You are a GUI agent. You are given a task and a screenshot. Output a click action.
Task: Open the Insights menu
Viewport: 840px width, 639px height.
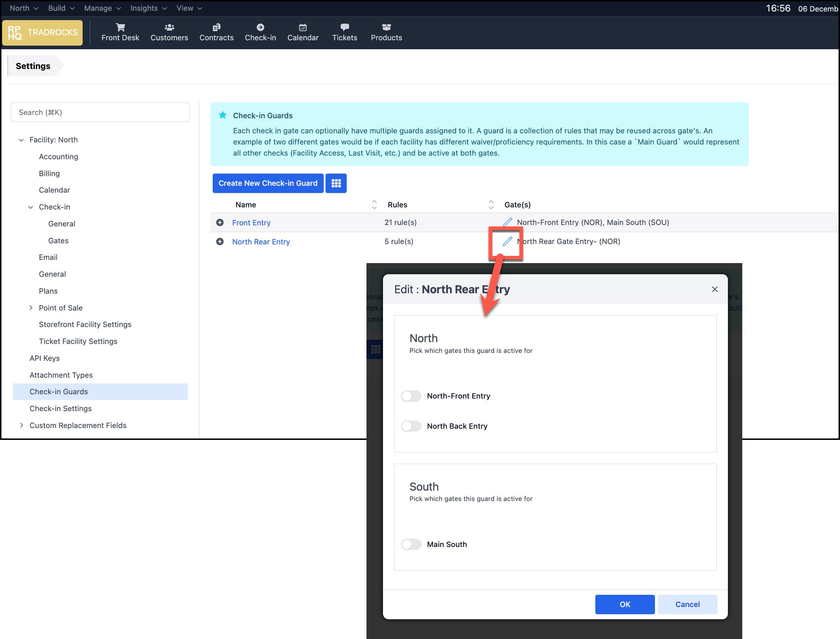click(148, 8)
